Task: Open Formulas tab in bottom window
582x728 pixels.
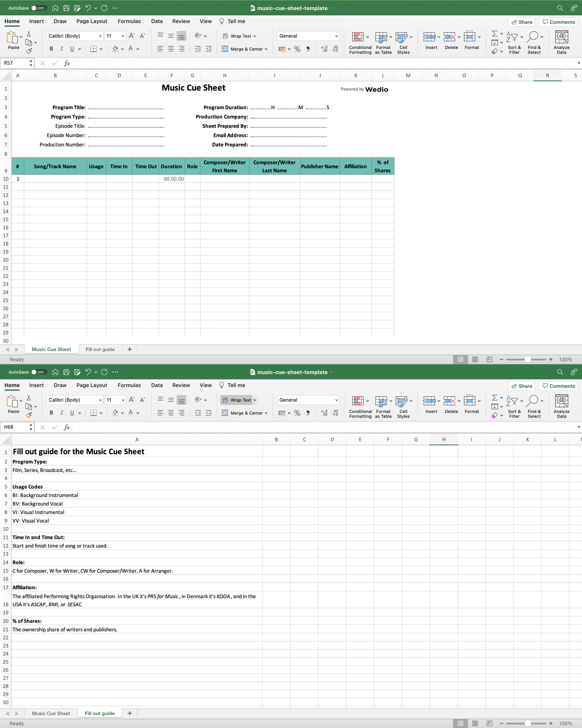Action: 129,385
